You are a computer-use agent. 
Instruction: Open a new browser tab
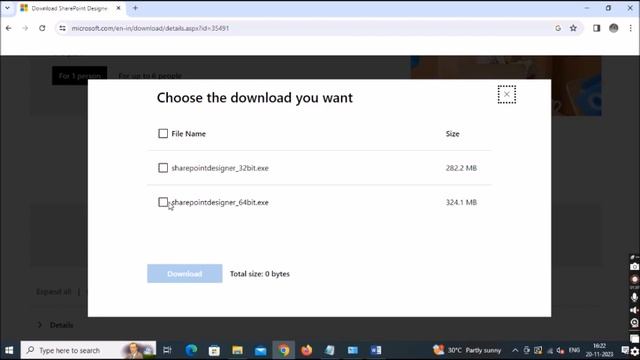[x=135, y=8]
